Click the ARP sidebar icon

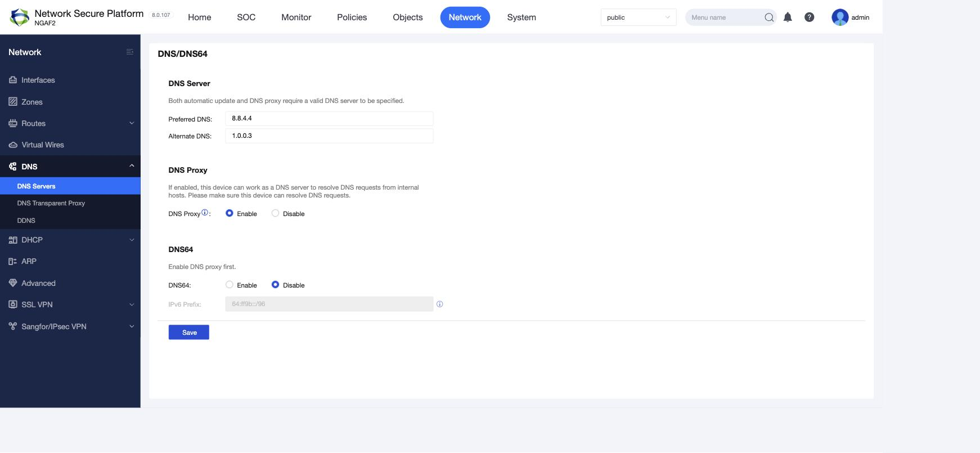tap(13, 261)
